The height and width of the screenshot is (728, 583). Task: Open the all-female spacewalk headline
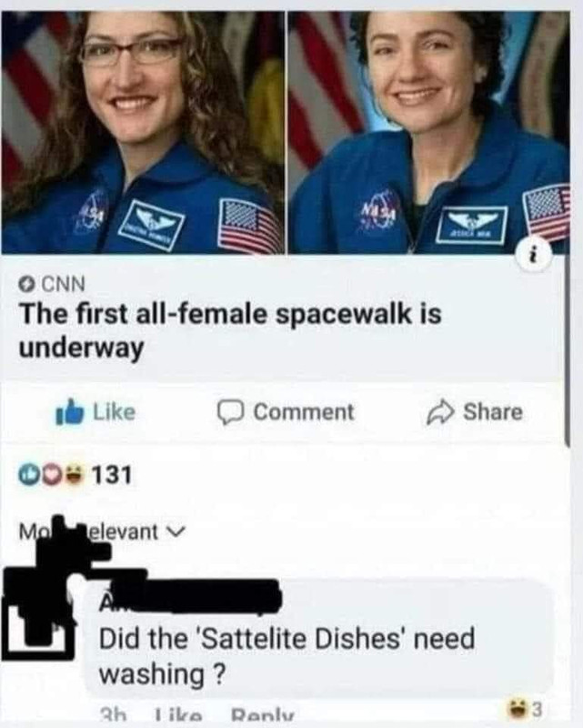tap(230, 331)
